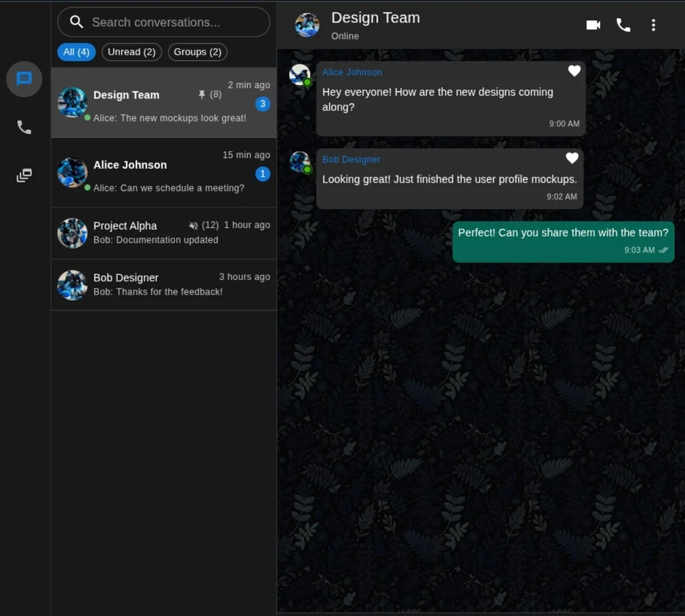
Task: Click the Design Team avatar in header
Action: click(307, 25)
